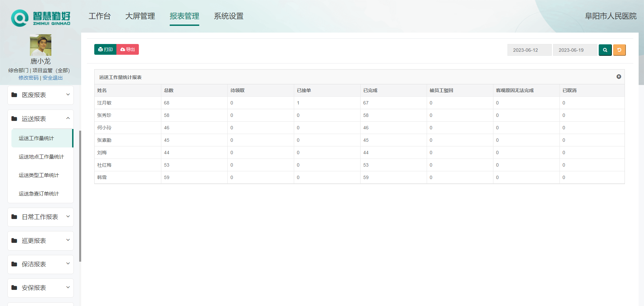Select 运送工作量统计 menu item
This screenshot has height=306, width=644.
point(42,138)
